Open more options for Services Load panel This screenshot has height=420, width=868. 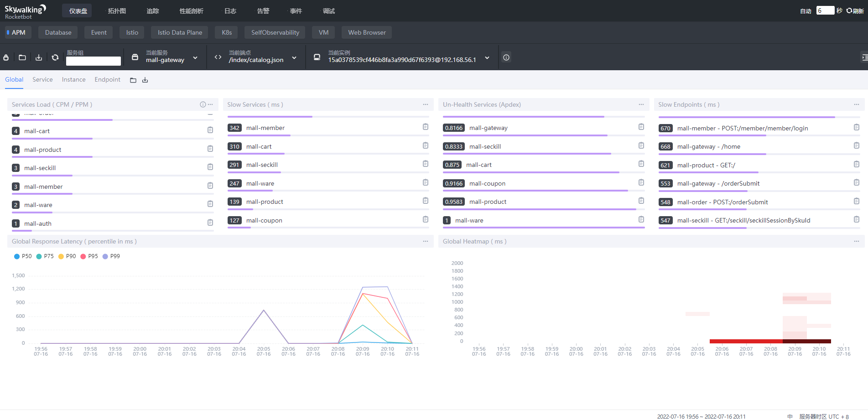tap(210, 104)
